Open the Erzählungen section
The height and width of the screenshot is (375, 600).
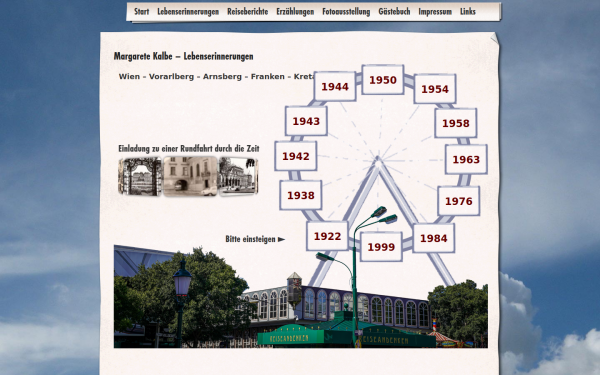pyautogui.click(x=295, y=11)
